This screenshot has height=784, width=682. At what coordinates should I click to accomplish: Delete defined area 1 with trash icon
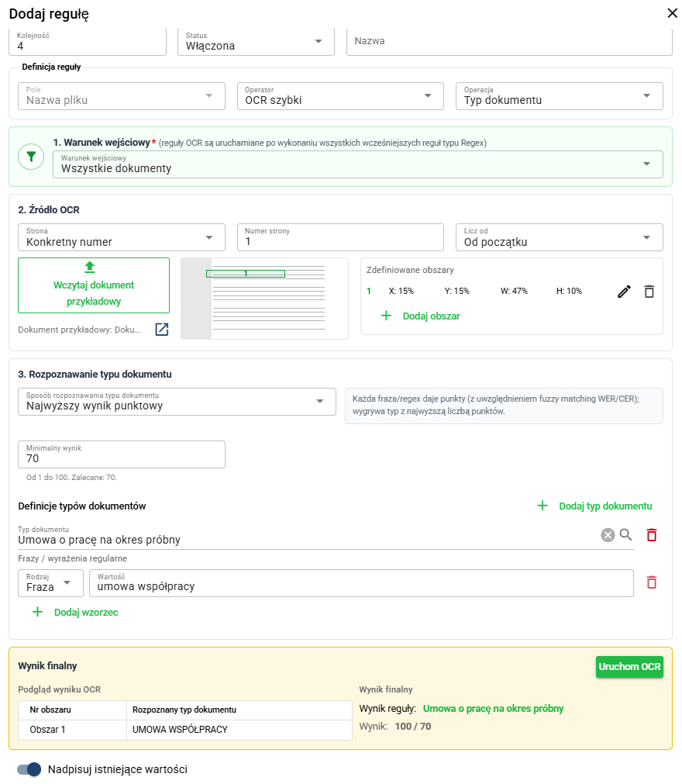[649, 292]
